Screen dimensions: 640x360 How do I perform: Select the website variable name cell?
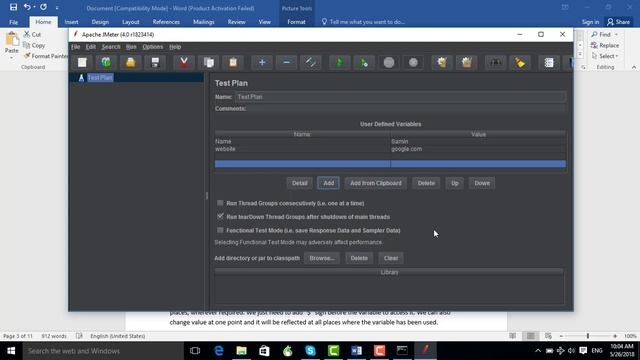tap(302, 149)
